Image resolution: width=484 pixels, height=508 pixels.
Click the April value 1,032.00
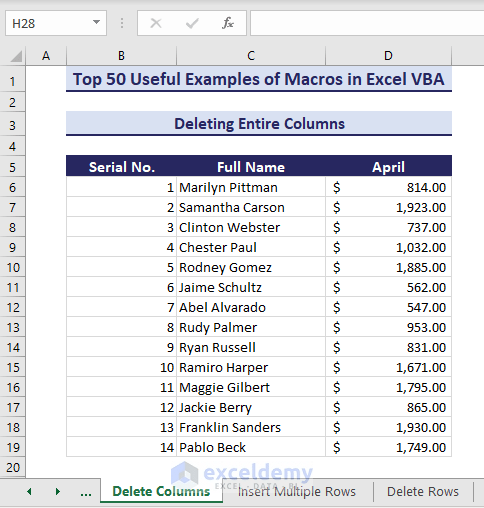tap(388, 247)
